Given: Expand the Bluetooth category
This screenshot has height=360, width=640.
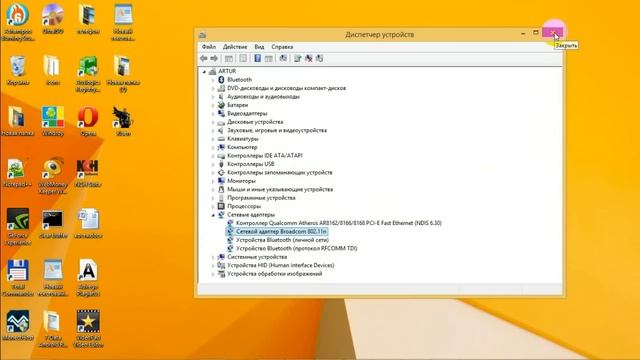Looking at the screenshot, I should (213, 80).
